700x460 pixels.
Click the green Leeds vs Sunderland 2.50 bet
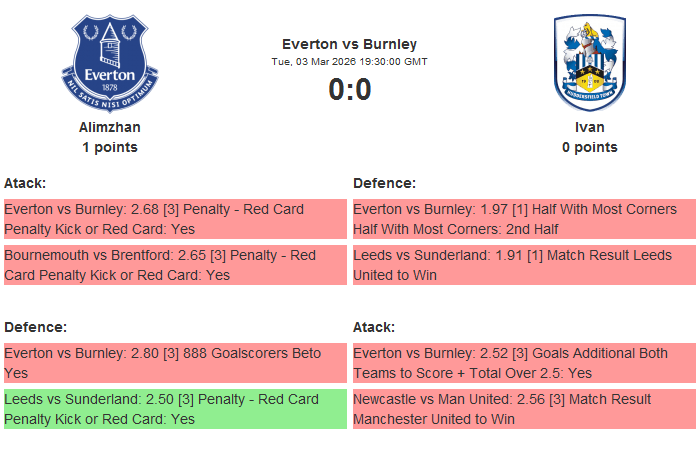[175, 409]
